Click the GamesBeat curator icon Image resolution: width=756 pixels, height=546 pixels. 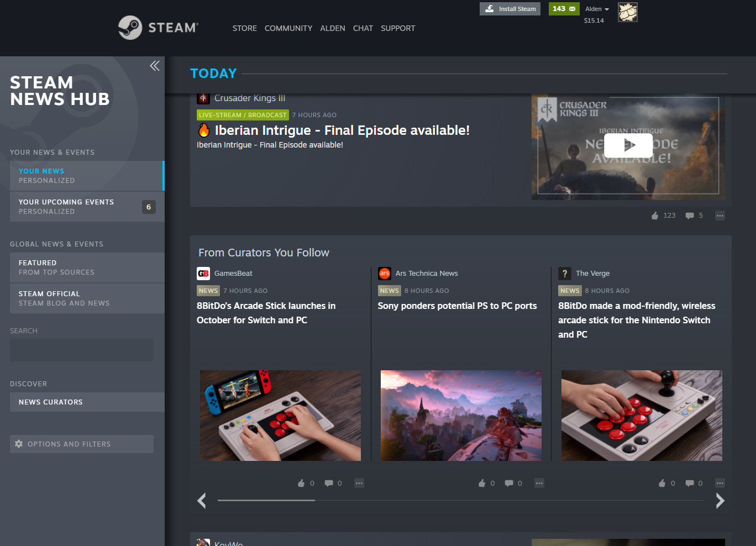[202, 273]
